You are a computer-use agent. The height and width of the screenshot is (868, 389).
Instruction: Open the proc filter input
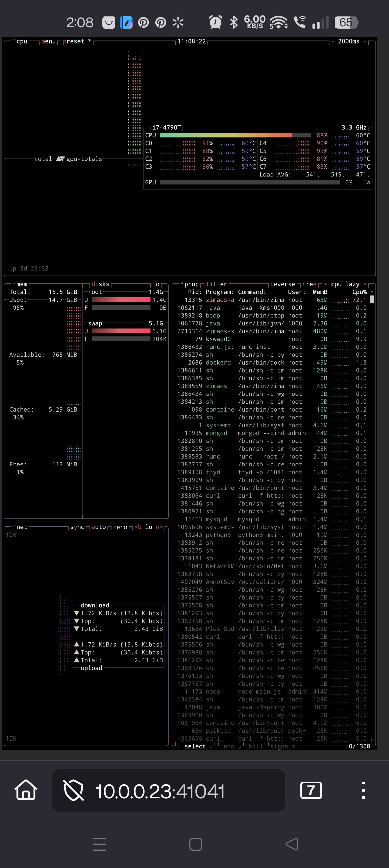point(217,284)
